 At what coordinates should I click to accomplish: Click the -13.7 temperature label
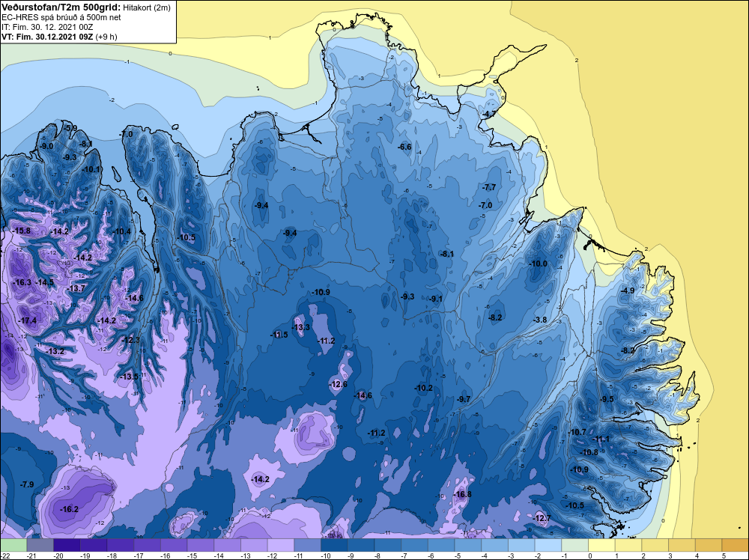[76, 288]
